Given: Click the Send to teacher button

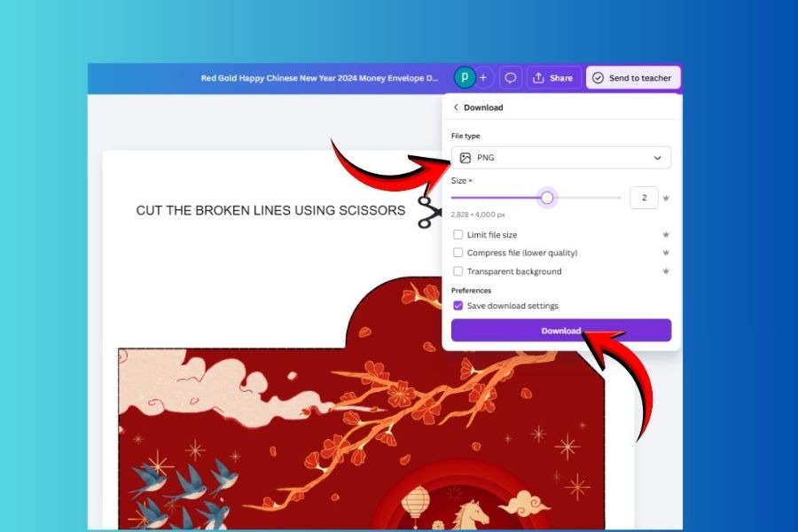Looking at the screenshot, I should (632, 78).
